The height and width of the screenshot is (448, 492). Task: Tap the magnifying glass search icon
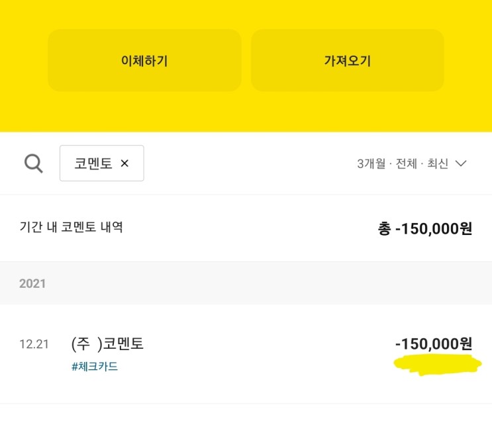point(34,163)
